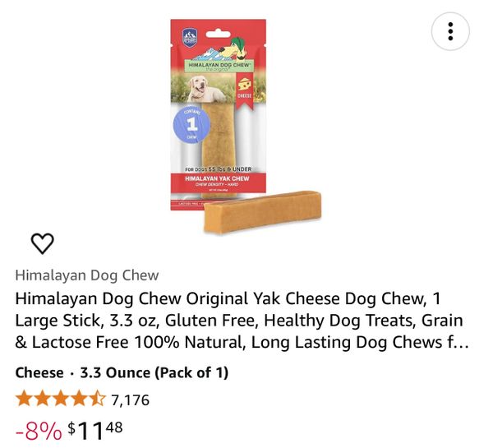Select the Cheese flavor variant text
Screen dimensions: 493x448
pyautogui.click(x=39, y=373)
